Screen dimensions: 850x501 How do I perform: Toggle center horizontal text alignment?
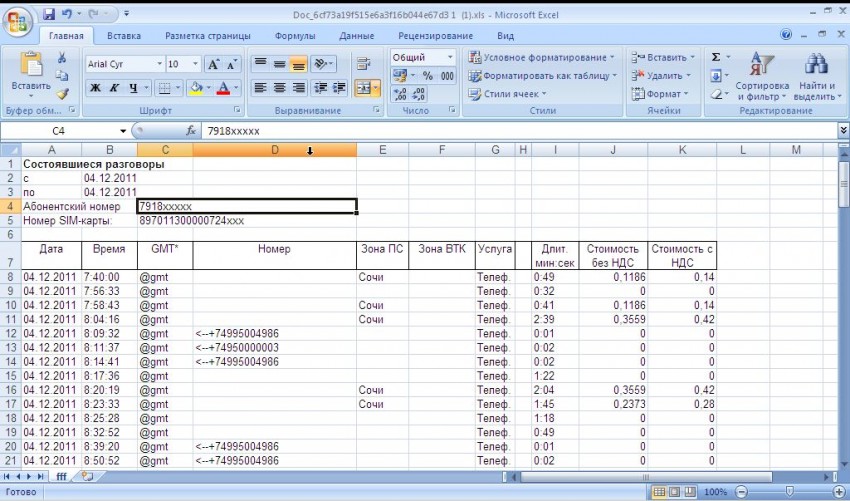(279, 88)
